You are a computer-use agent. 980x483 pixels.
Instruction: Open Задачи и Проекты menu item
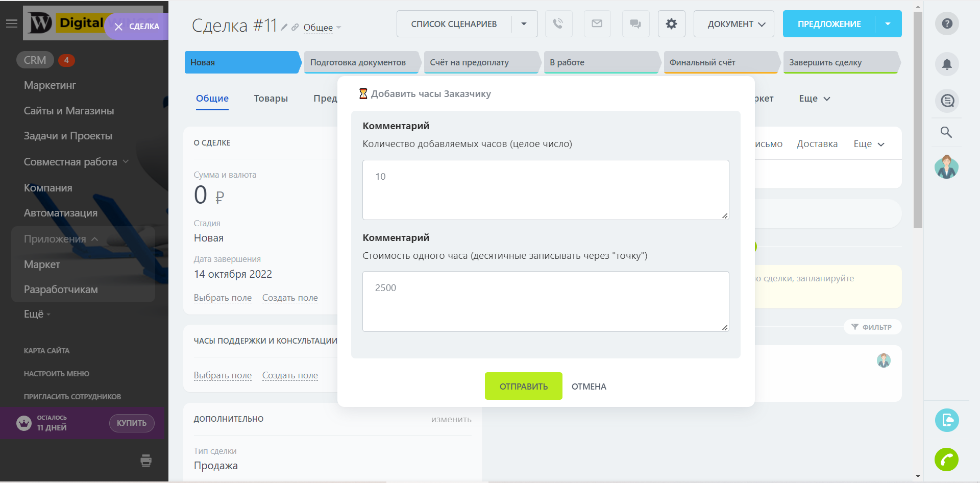[68, 136]
